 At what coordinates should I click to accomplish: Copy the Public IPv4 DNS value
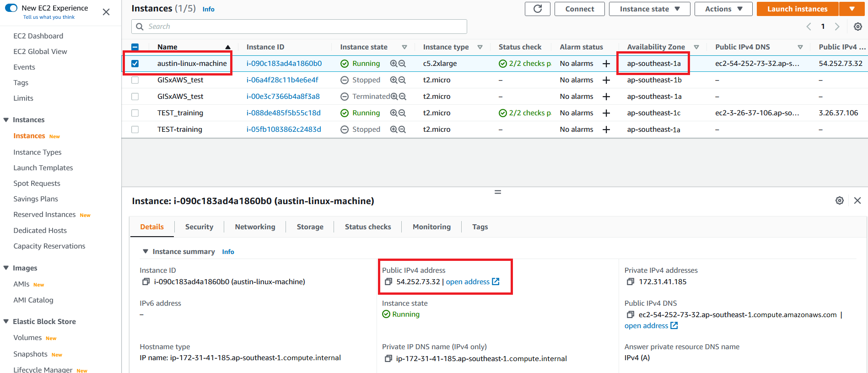coord(631,315)
